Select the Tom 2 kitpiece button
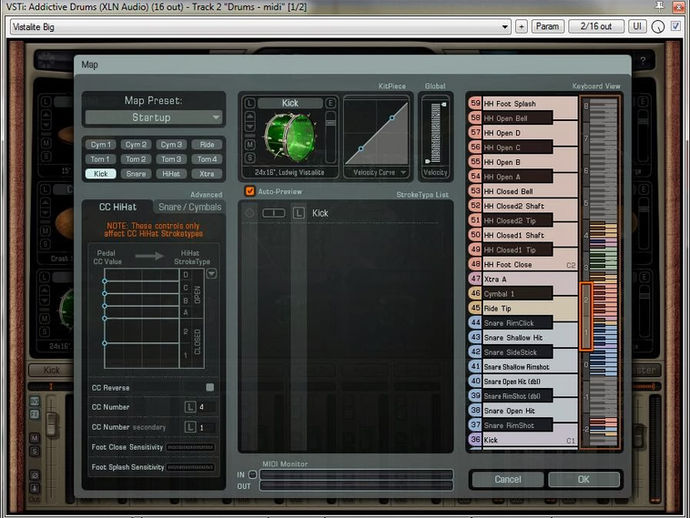 (x=136, y=159)
